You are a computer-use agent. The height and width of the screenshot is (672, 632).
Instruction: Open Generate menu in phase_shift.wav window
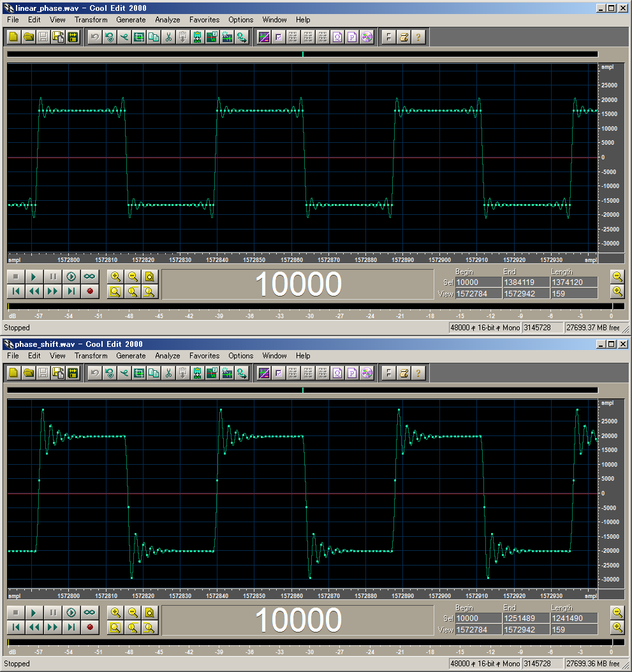(131, 356)
